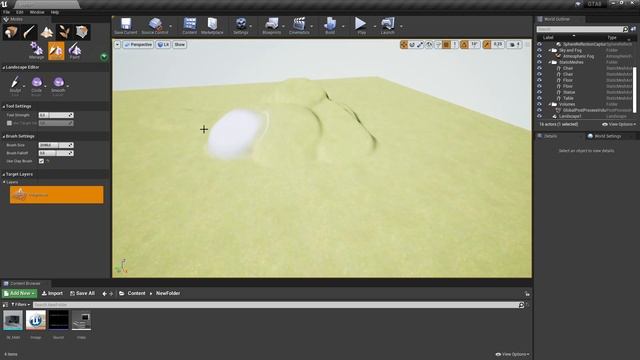
Task: Open the Lit view mode dropdown
Action: [x=163, y=44]
